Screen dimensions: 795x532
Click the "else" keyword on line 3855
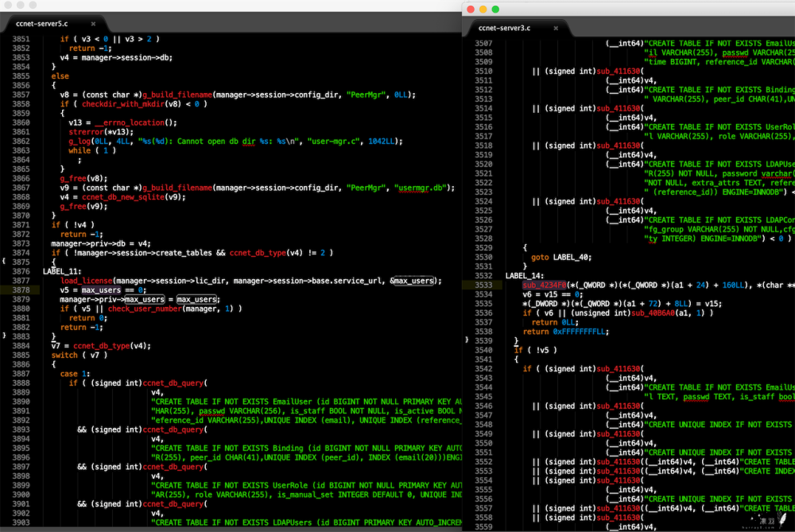click(x=60, y=76)
